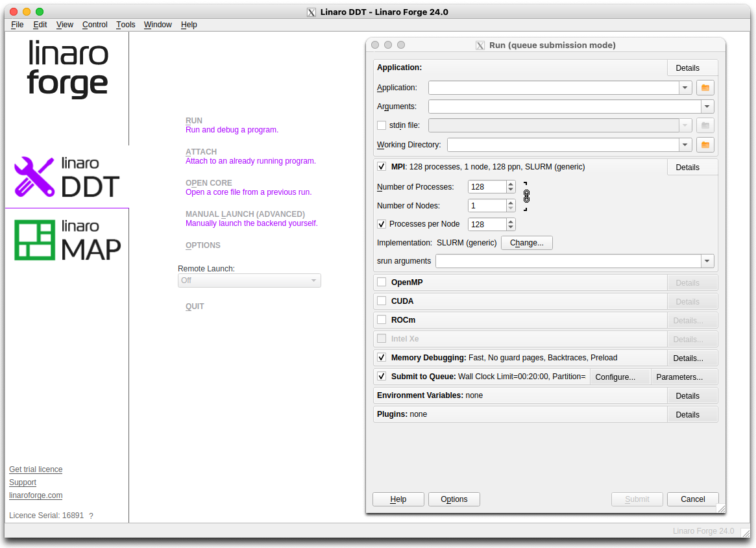
Task: Enable the stdin file checkbox
Action: point(382,125)
